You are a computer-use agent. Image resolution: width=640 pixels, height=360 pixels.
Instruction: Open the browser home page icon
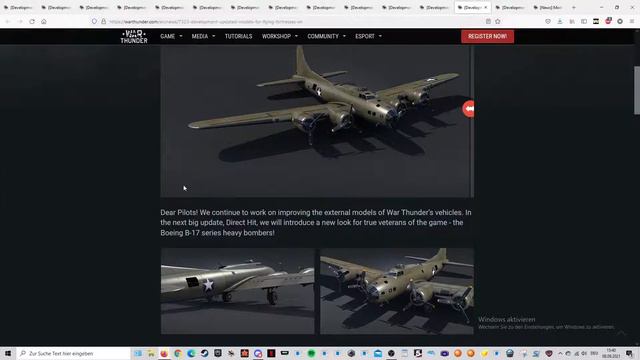click(44, 21)
